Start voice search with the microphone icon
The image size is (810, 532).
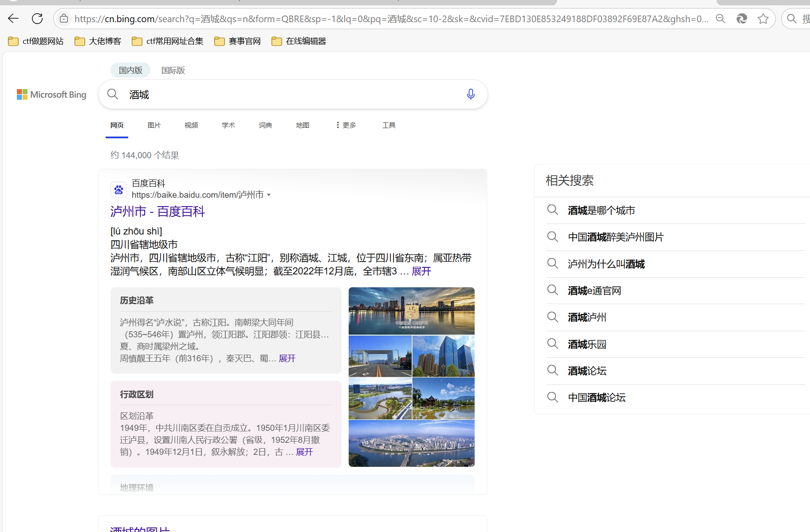471,94
